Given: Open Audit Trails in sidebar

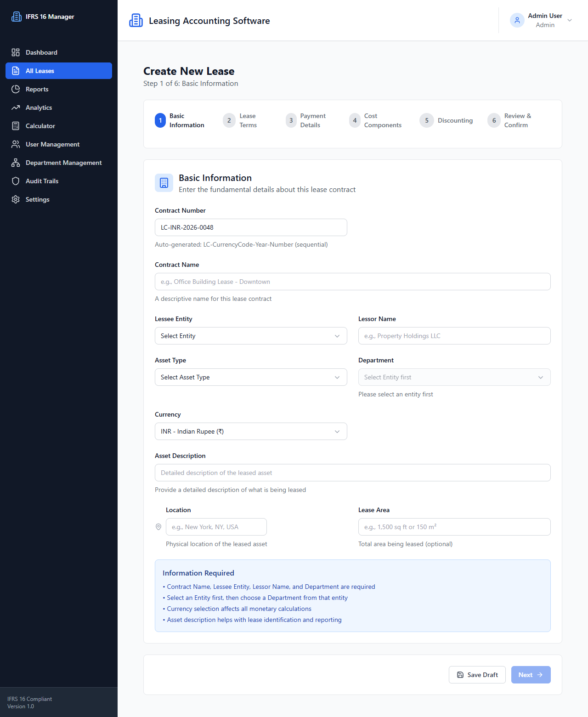Looking at the screenshot, I should click(59, 181).
